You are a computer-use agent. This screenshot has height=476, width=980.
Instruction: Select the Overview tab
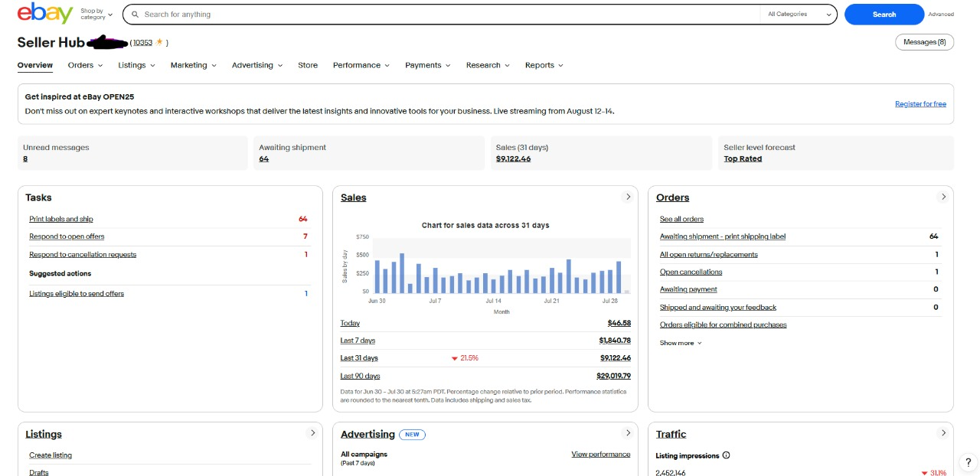coord(35,65)
